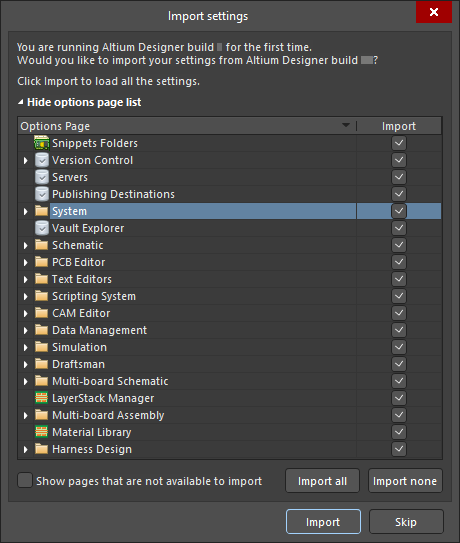
Task: Expand the PCB Editor tree node
Action: coord(25,262)
